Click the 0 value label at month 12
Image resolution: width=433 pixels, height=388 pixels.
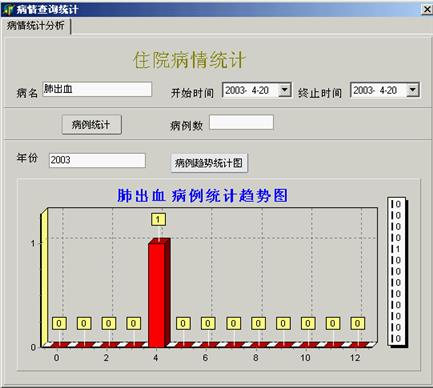tap(357, 323)
